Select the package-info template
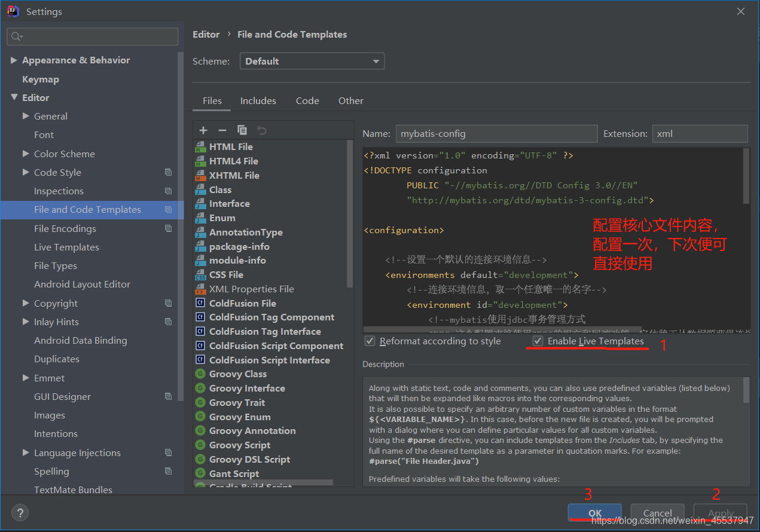Image resolution: width=760 pixels, height=532 pixels. (x=239, y=246)
